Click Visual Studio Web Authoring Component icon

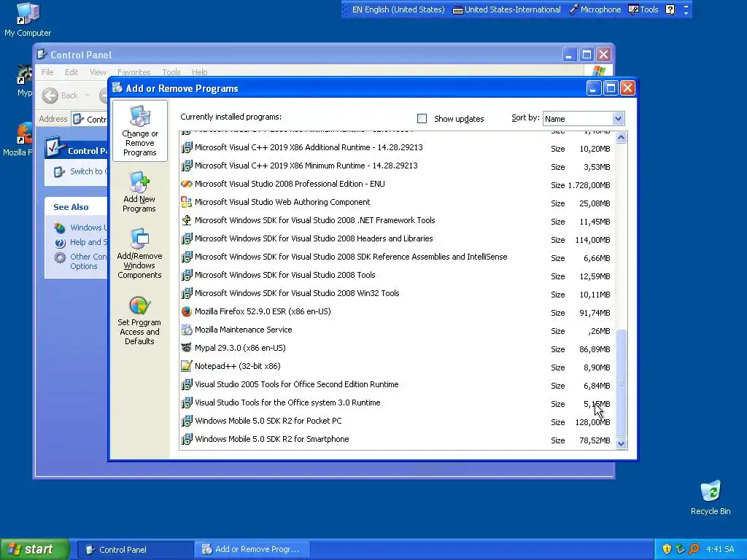(187, 202)
